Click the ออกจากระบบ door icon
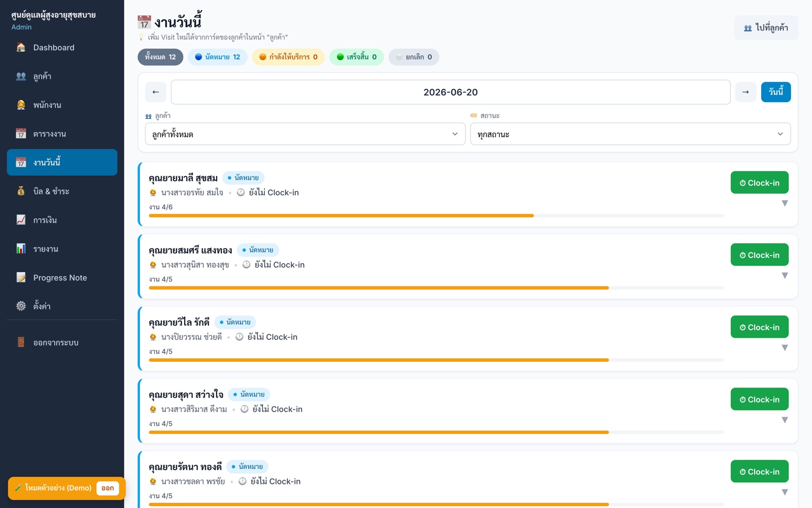The height and width of the screenshot is (508, 812). pyautogui.click(x=21, y=342)
